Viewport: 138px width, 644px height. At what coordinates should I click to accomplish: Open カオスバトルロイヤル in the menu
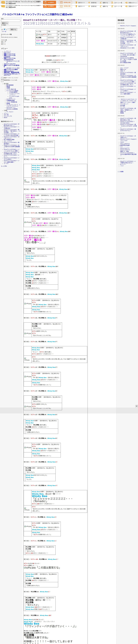pos(10,64)
